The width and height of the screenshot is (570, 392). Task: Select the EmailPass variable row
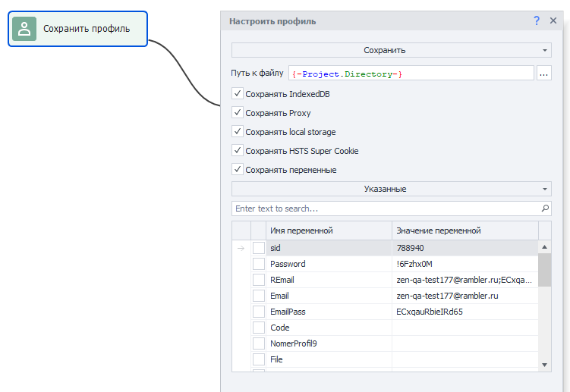coord(329,312)
